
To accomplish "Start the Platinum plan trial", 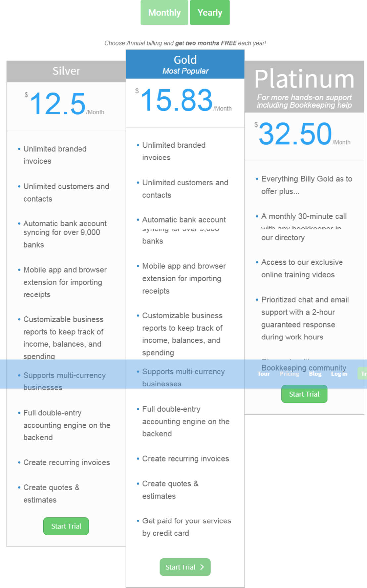I will tap(304, 394).
